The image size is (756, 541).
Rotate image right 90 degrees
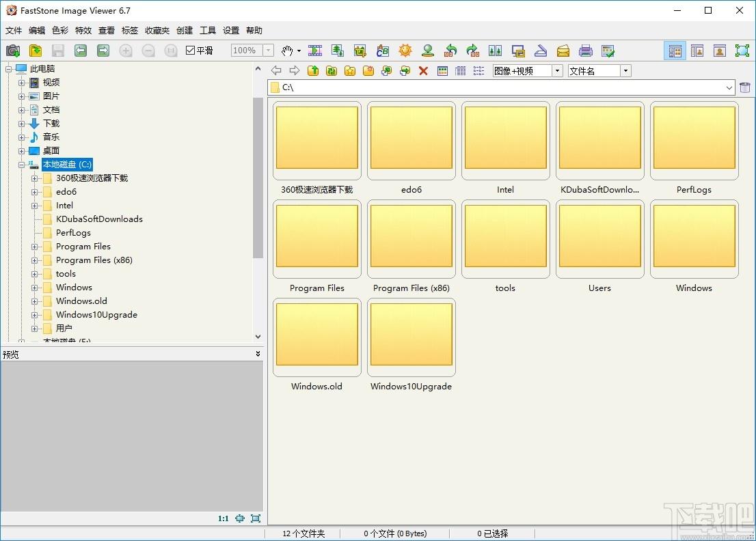pyautogui.click(x=472, y=51)
